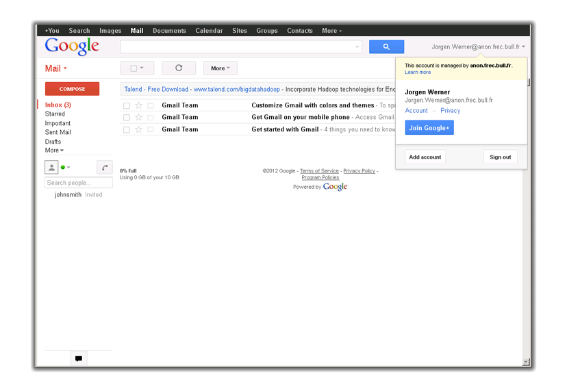Viewport: 567px width, 392px height.
Task: Go to Documents in the top bar
Action: (x=169, y=31)
